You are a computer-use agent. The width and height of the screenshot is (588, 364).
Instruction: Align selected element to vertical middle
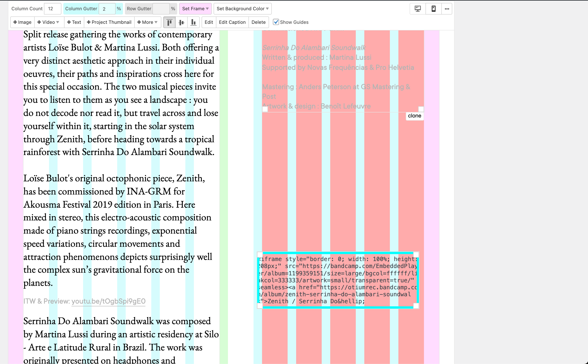pyautogui.click(x=181, y=22)
